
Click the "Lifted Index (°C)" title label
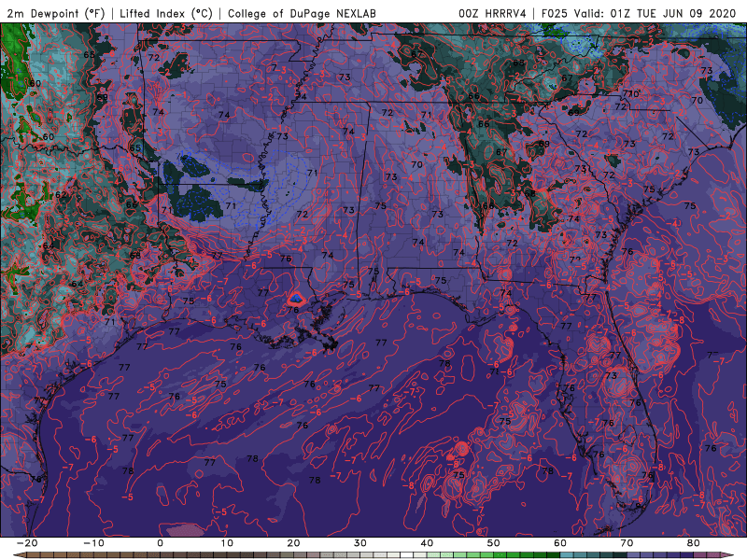(x=166, y=13)
